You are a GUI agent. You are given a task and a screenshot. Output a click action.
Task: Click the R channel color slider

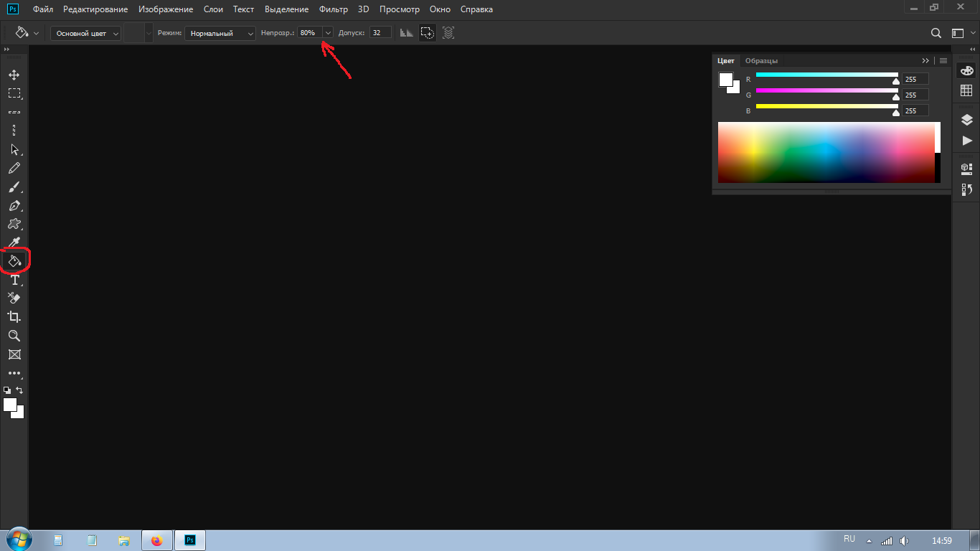(x=826, y=75)
